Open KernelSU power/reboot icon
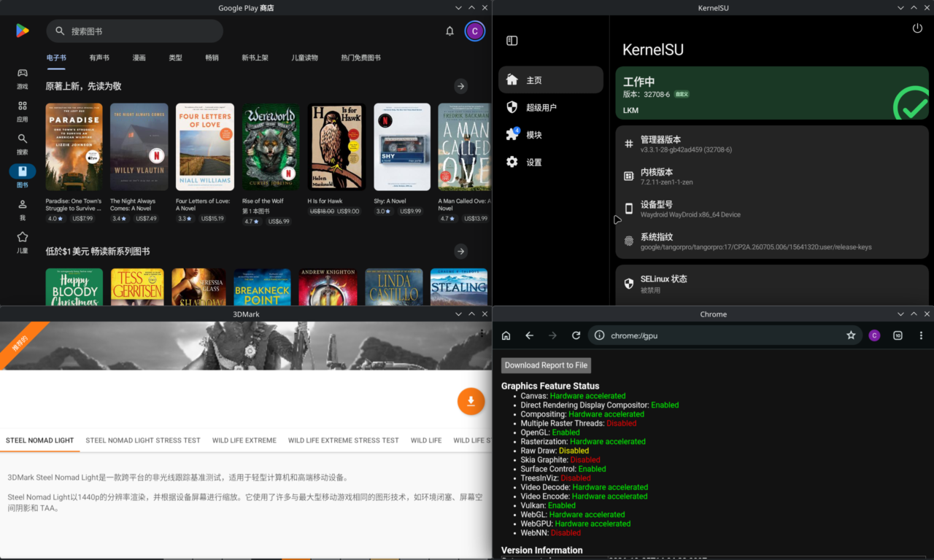 pyautogui.click(x=917, y=28)
